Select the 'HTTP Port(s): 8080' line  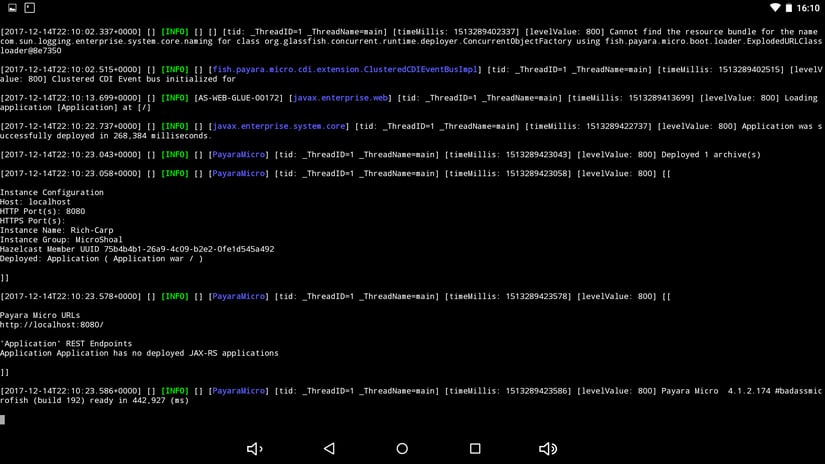pos(42,211)
